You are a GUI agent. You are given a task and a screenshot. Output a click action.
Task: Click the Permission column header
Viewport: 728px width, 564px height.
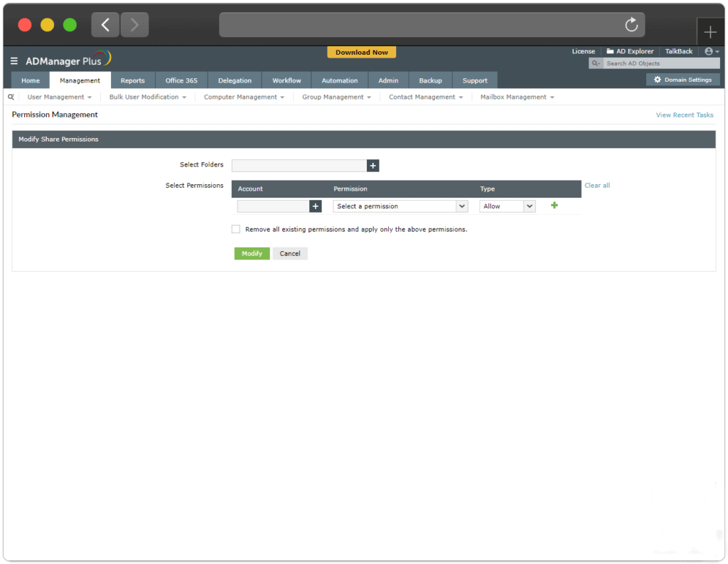350,189
